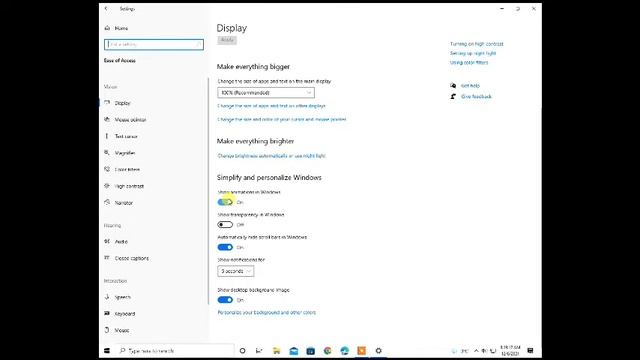Toggle Show desktop background image switch

[x=225, y=300]
